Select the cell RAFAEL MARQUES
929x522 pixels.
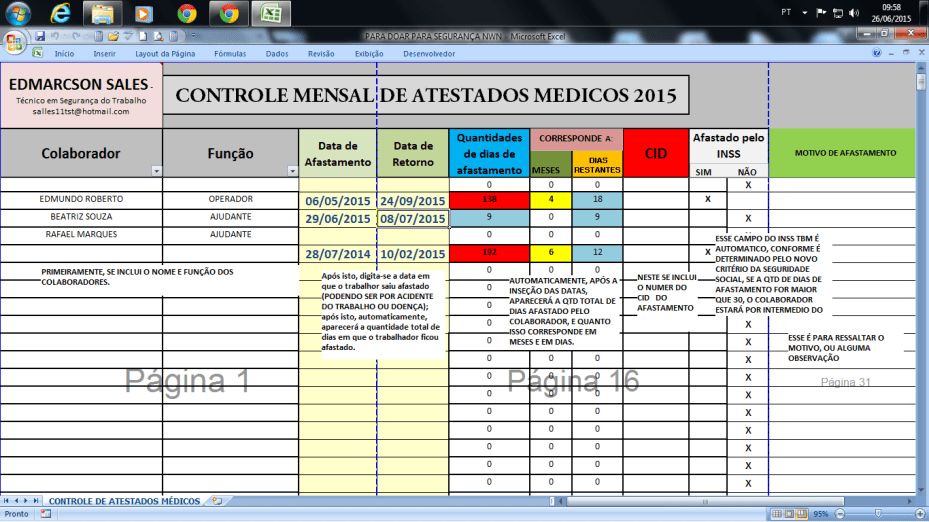81,235
